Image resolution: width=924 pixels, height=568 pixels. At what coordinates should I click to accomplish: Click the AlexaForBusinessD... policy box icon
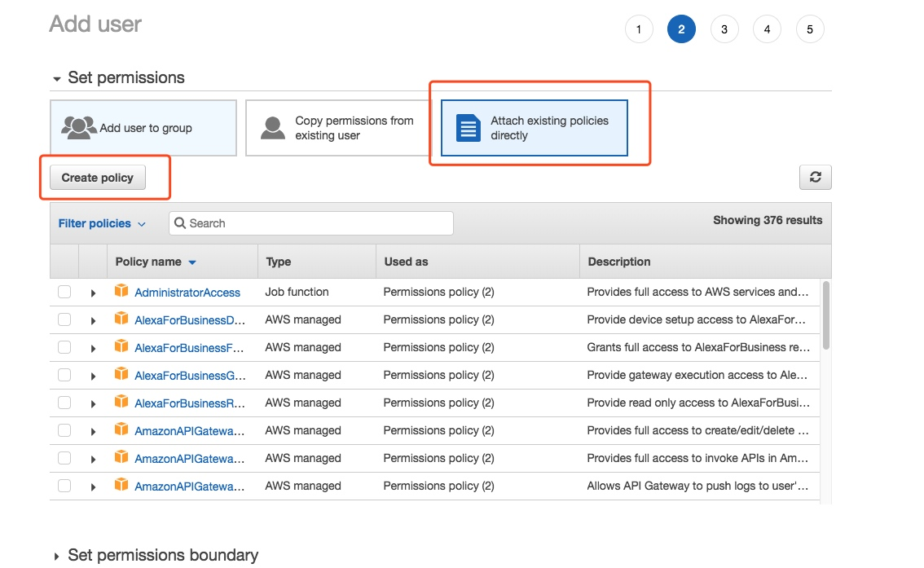[x=121, y=318]
